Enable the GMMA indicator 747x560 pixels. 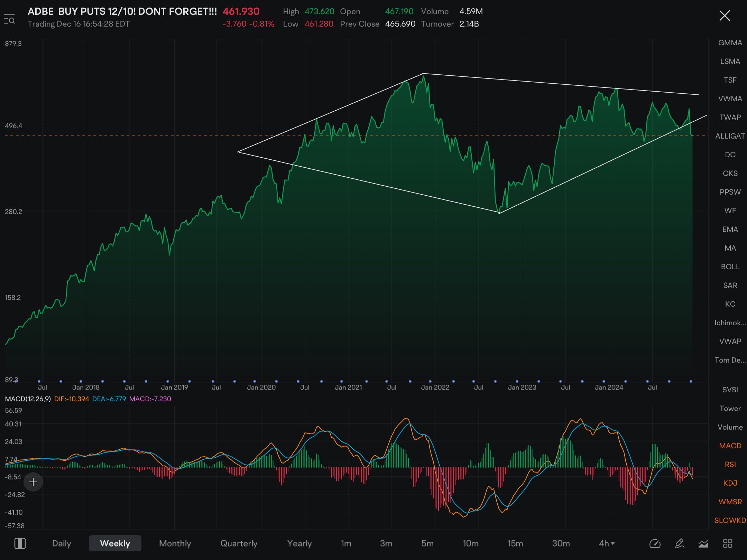pyautogui.click(x=730, y=43)
